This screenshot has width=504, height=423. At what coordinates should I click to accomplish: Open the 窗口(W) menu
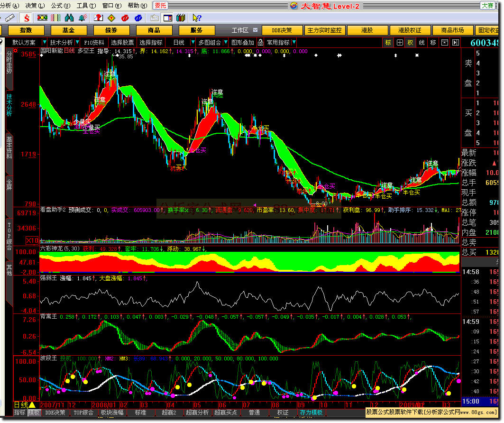(112, 6)
